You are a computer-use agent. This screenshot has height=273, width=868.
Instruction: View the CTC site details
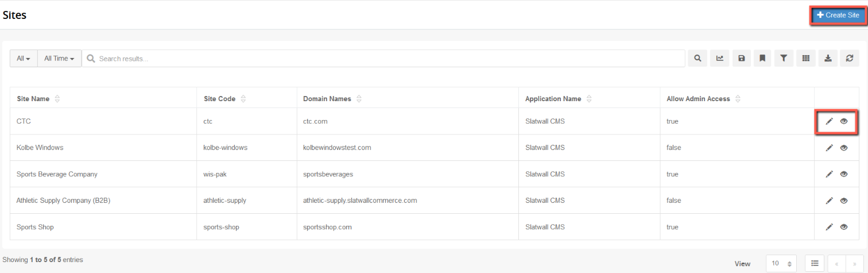[x=844, y=121]
